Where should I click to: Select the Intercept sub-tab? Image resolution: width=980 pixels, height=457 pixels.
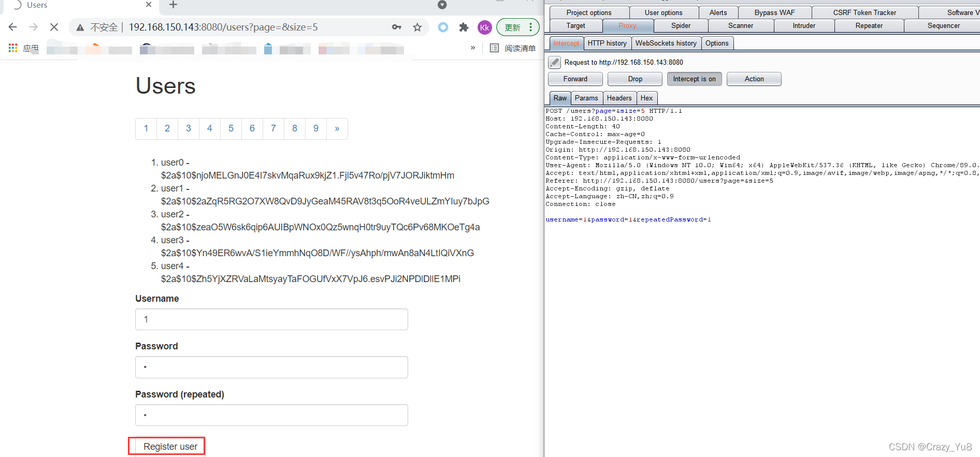[x=566, y=43]
